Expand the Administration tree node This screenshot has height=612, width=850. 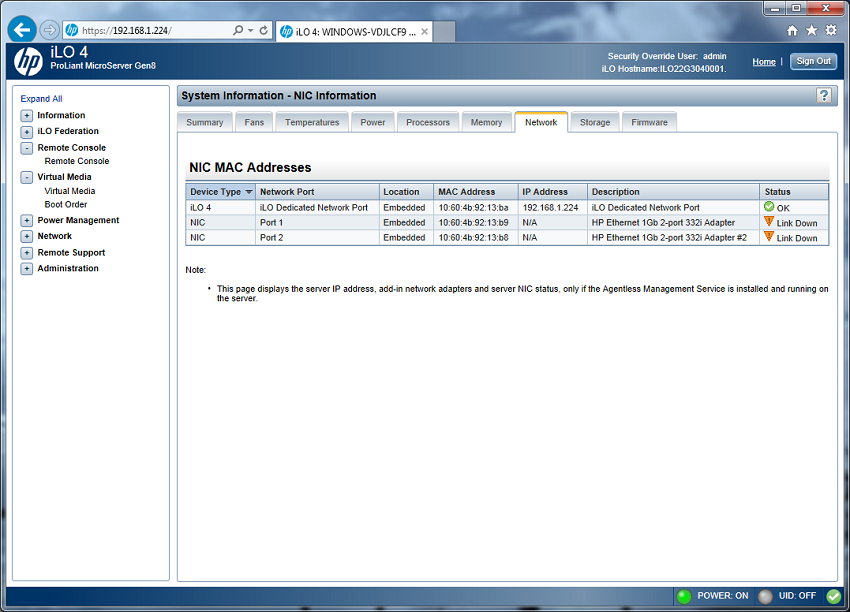pos(27,269)
